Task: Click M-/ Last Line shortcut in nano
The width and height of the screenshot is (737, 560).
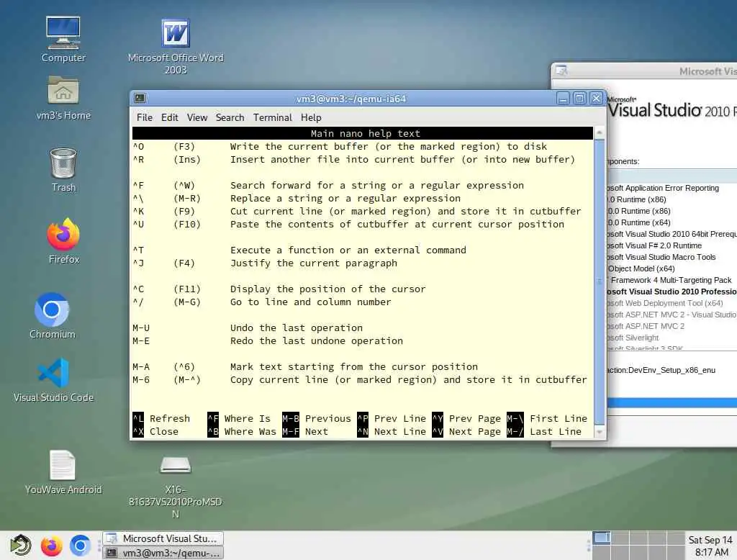Action: (x=544, y=432)
